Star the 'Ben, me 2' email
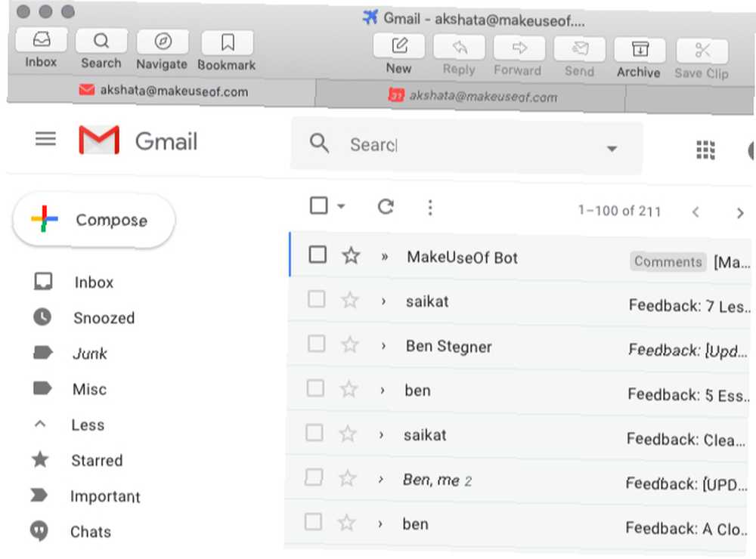Viewport: 756px width, 559px height. [x=347, y=478]
